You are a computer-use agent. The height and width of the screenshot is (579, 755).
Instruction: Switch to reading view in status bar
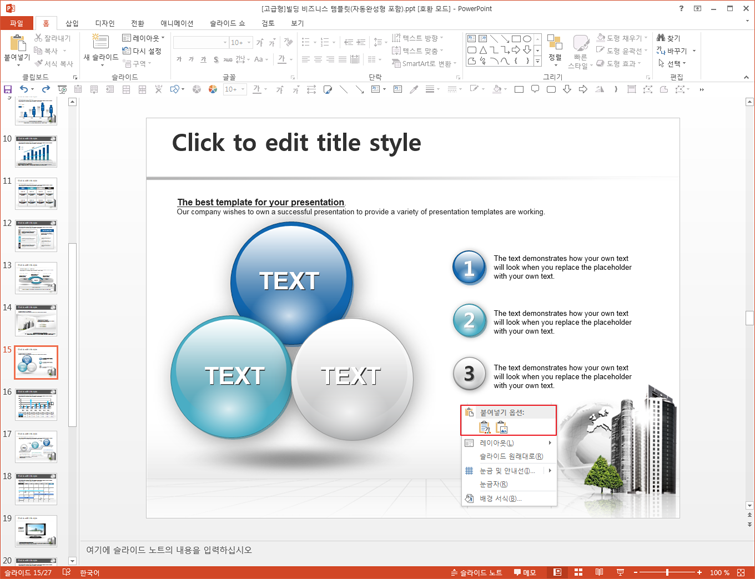coord(599,572)
